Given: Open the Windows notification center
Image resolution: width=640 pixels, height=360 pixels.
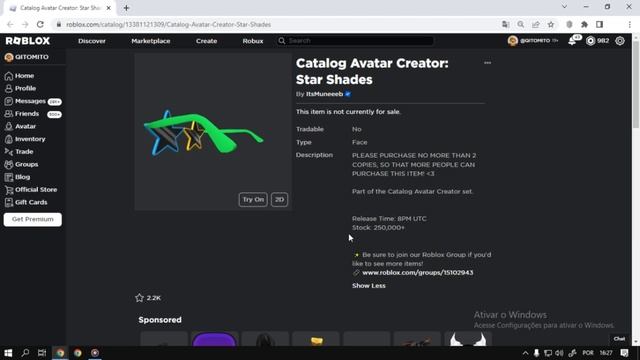Looking at the screenshot, I should (x=624, y=353).
